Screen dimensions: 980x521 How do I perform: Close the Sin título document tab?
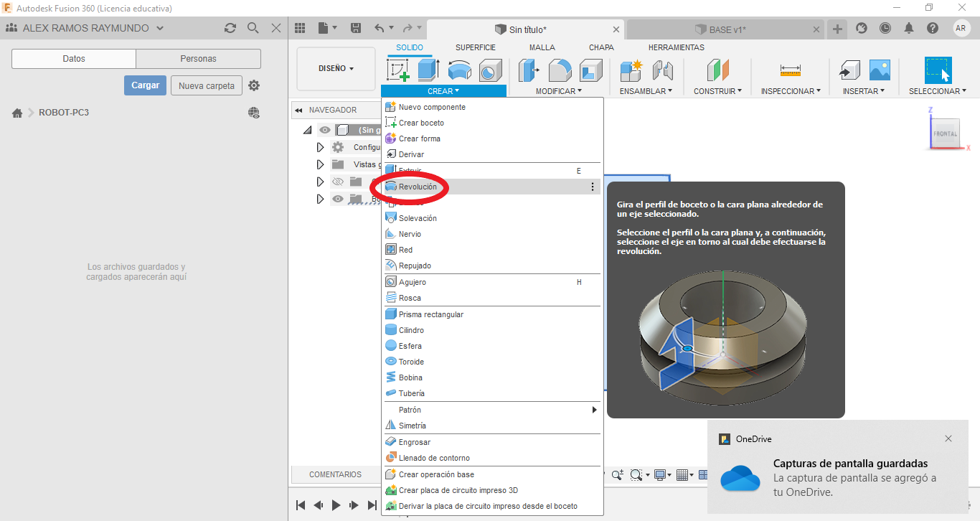pyautogui.click(x=616, y=29)
